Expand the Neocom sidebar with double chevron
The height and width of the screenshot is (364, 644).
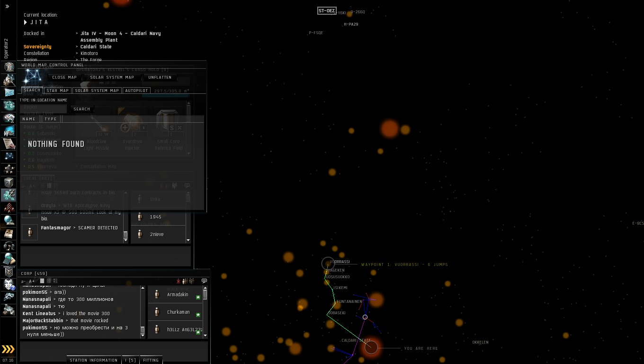(7, 6)
